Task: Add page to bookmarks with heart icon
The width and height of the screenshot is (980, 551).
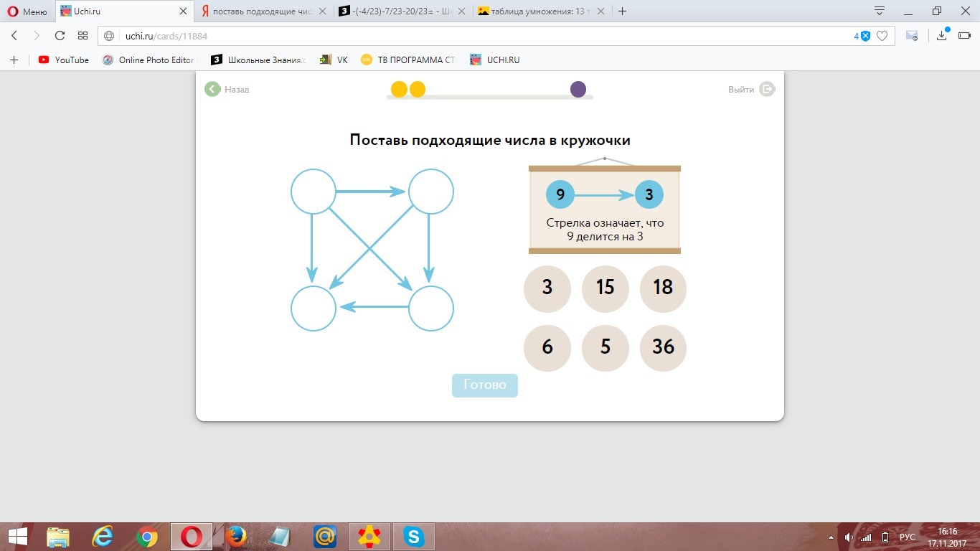Action: 882,36
